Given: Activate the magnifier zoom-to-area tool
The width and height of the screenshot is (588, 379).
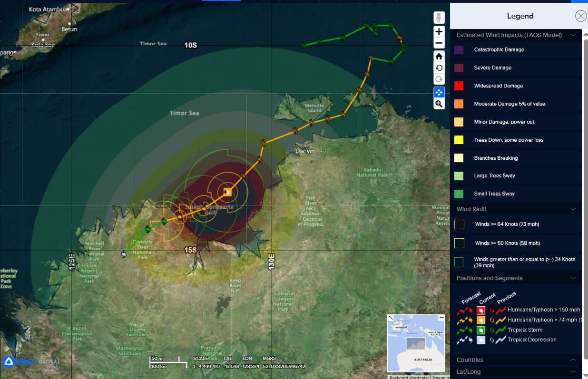Looking at the screenshot, I should (x=439, y=104).
